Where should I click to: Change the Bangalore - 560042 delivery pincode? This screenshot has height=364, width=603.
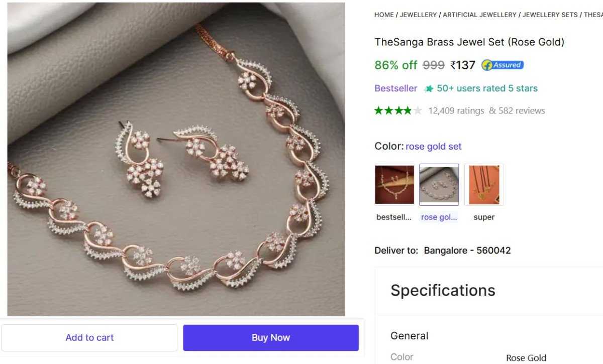(x=467, y=251)
